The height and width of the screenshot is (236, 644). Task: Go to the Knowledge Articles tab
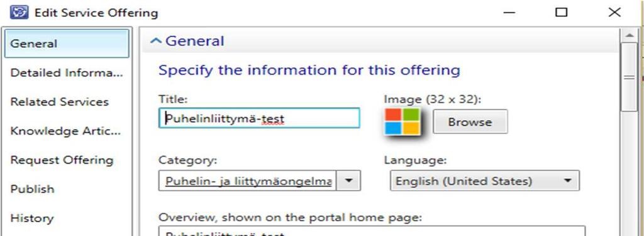(67, 131)
